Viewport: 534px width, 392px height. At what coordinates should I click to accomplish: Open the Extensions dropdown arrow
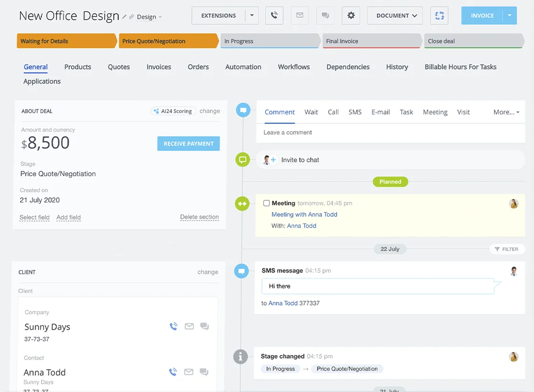pos(252,15)
